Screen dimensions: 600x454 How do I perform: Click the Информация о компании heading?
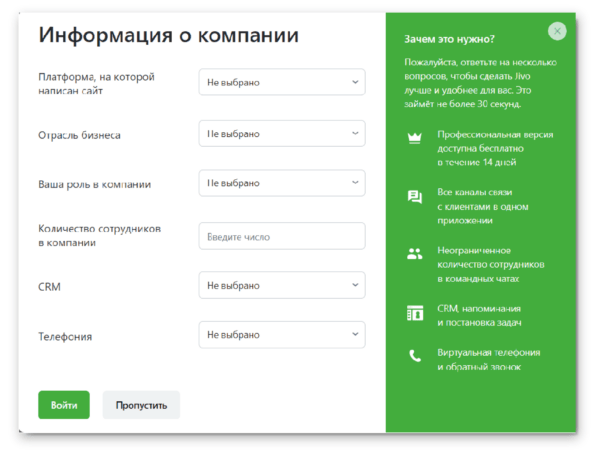pyautogui.click(x=168, y=35)
